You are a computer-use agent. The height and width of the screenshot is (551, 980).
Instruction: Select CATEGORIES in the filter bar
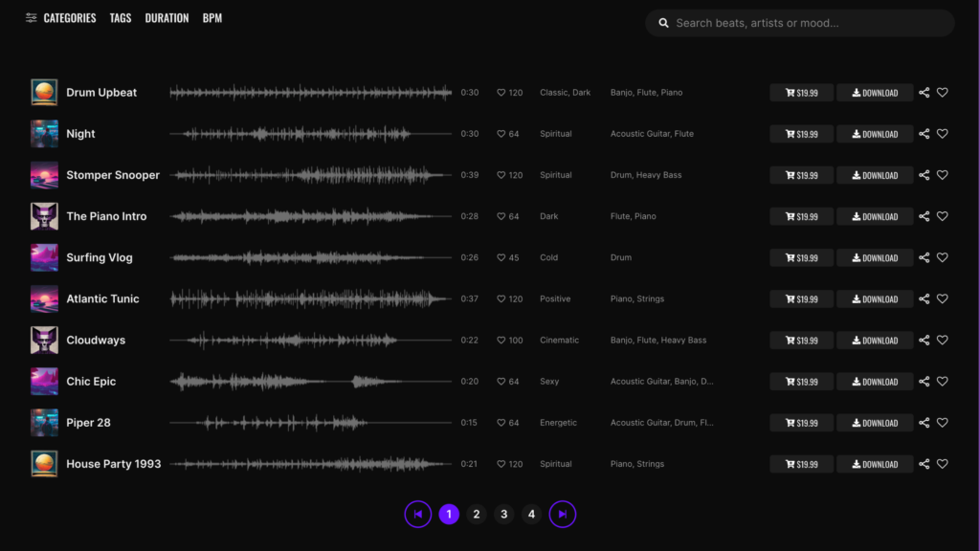point(71,17)
